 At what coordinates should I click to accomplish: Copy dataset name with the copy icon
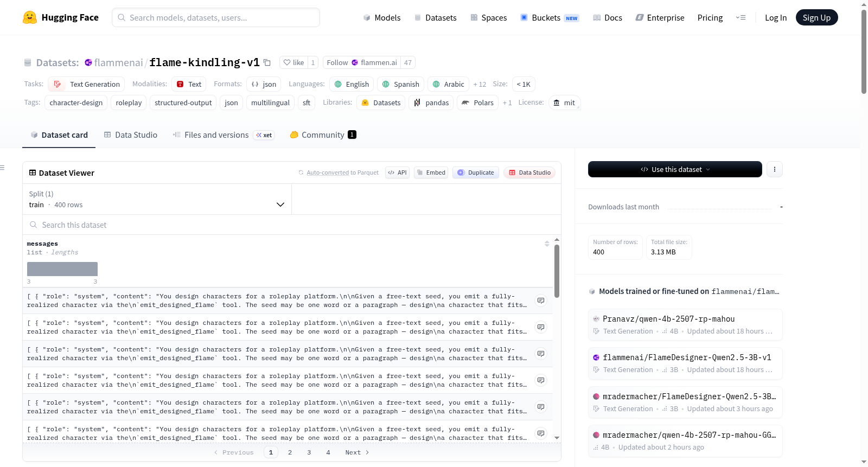tap(267, 62)
